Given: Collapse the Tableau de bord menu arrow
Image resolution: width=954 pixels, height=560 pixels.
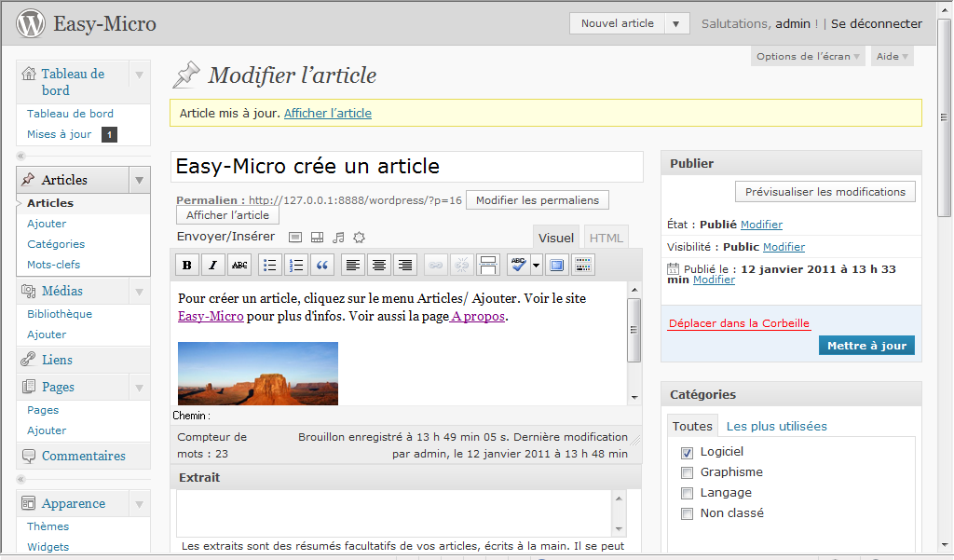Looking at the screenshot, I should click(140, 75).
